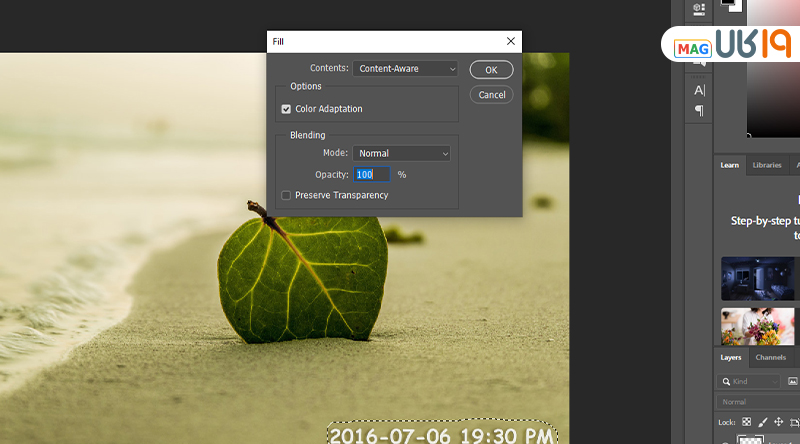800x444 pixels.
Task: Close the Fill dialog with X
Action: click(511, 41)
